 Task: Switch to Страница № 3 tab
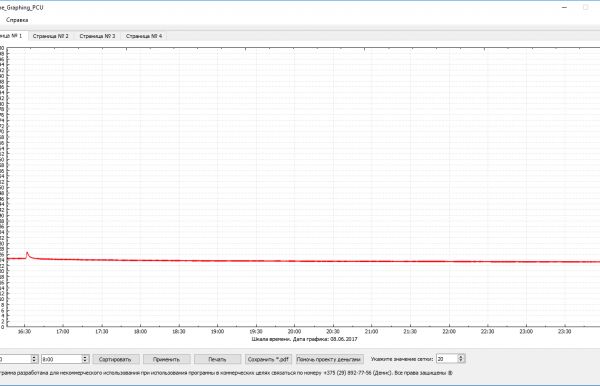[97, 36]
